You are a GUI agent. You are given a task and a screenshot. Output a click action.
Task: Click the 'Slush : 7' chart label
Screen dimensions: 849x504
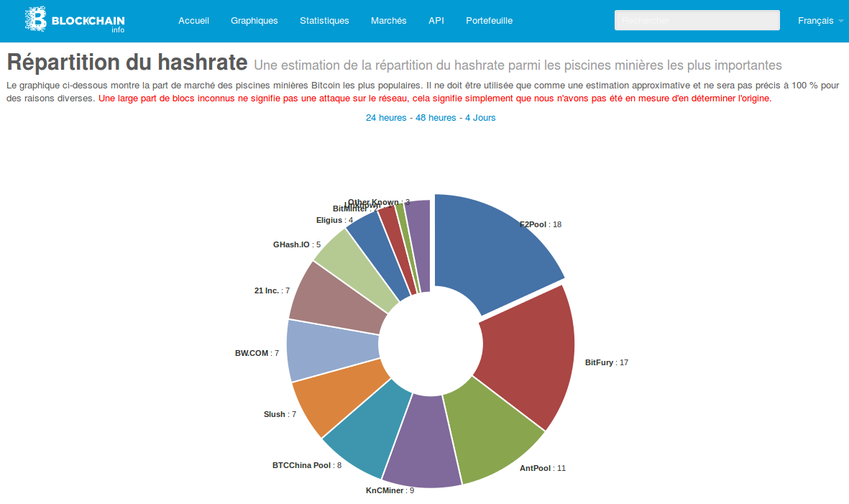pos(280,414)
